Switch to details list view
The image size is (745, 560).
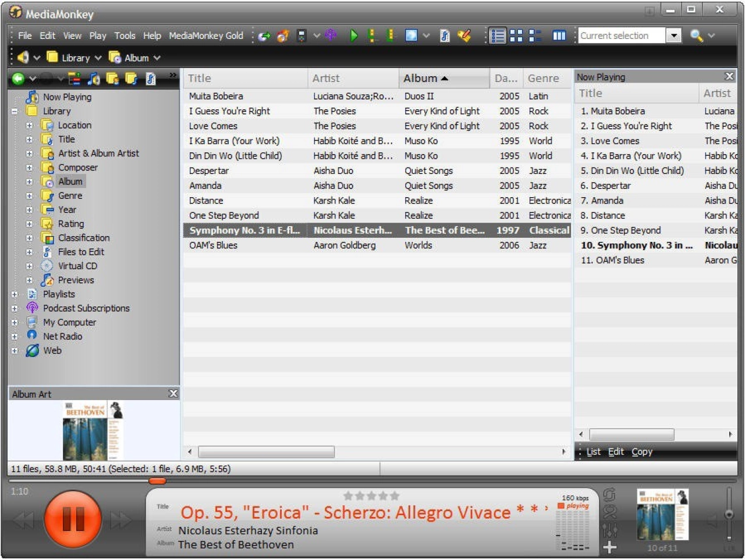[498, 35]
